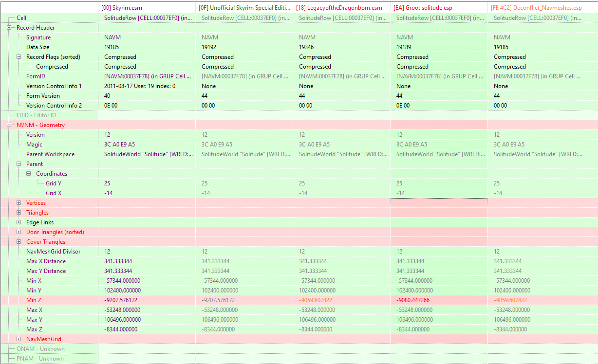
Task: Expand the Vertices node
Action: point(19,203)
